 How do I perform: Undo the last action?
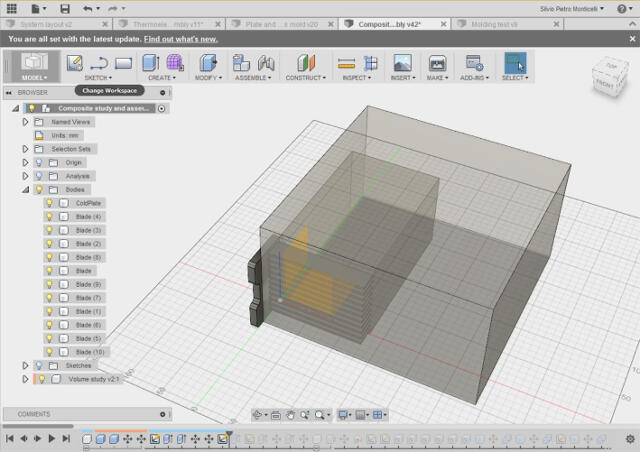tap(90, 9)
